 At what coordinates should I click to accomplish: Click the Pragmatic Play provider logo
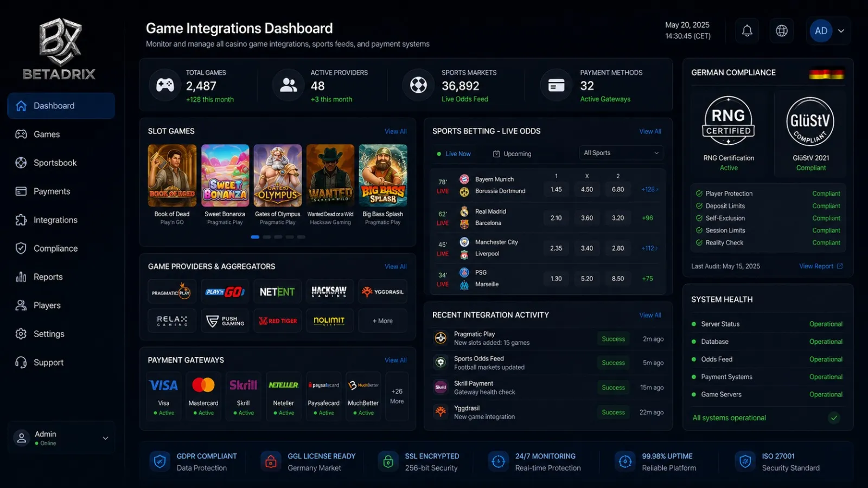tap(171, 292)
